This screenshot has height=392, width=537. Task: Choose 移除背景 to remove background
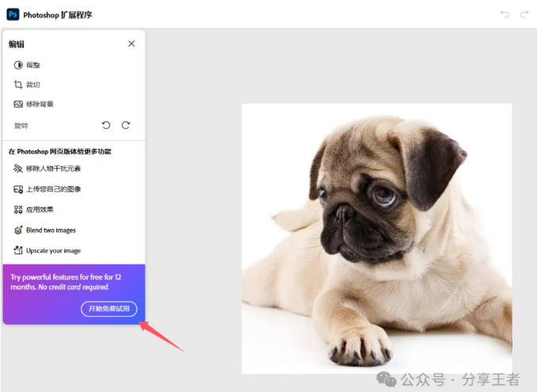pos(40,105)
